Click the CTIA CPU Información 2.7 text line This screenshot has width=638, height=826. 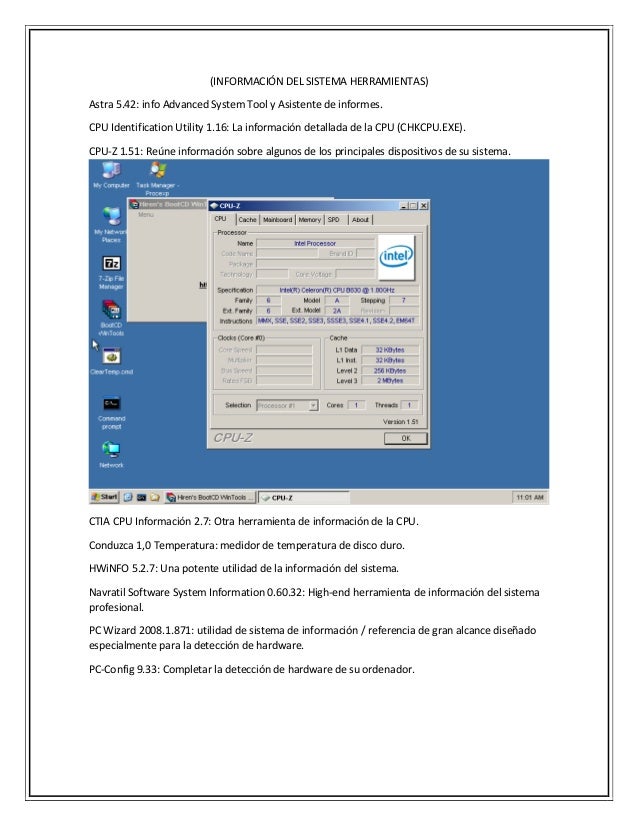click(253, 522)
